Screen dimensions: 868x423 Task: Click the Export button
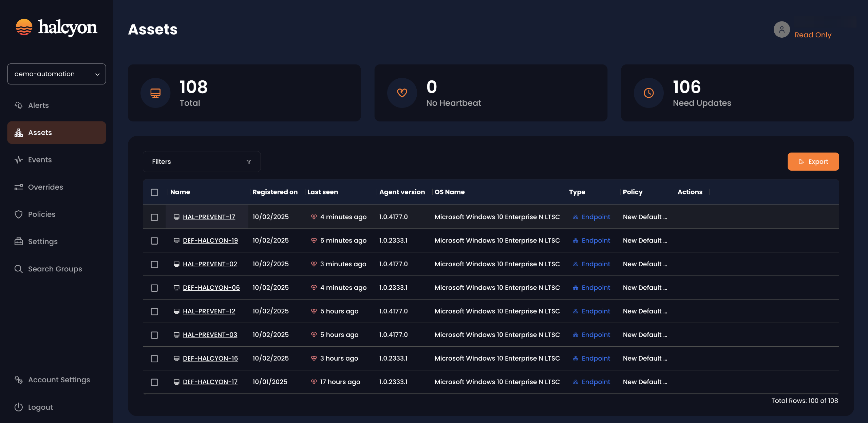tap(813, 161)
